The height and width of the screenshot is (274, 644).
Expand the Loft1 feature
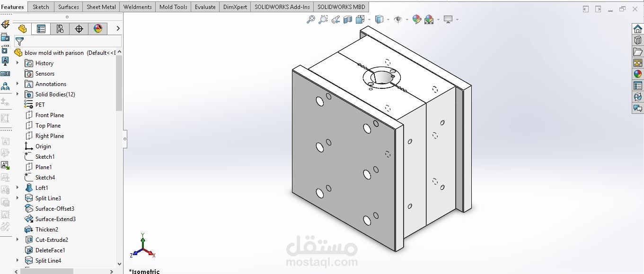coord(18,188)
